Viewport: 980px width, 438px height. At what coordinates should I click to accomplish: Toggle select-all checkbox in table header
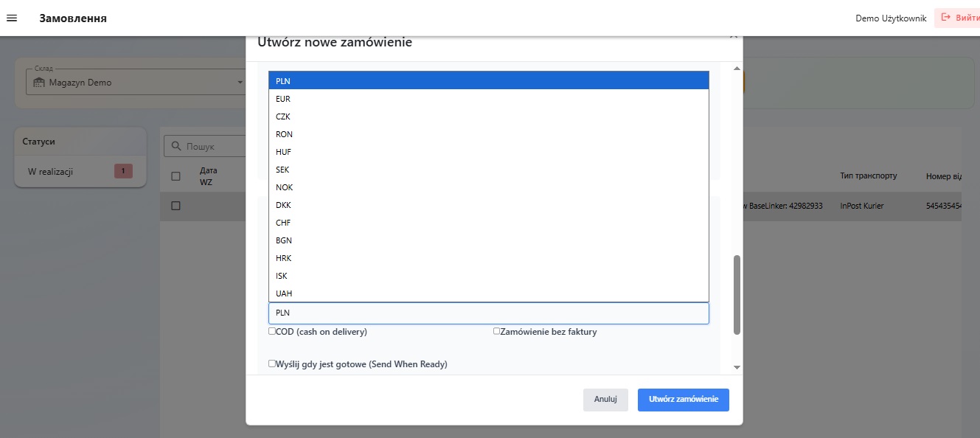176,176
